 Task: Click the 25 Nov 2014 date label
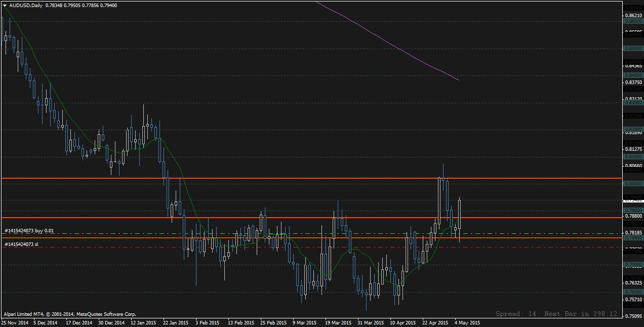tap(16, 322)
